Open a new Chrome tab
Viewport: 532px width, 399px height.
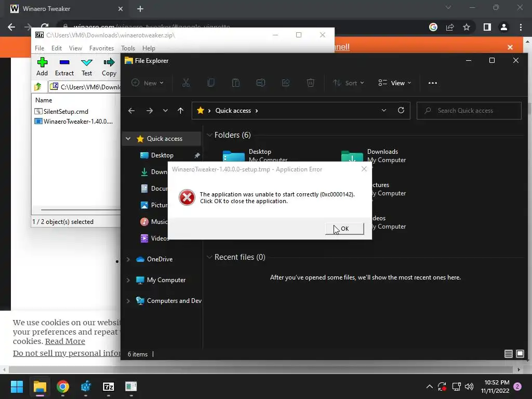point(140,9)
